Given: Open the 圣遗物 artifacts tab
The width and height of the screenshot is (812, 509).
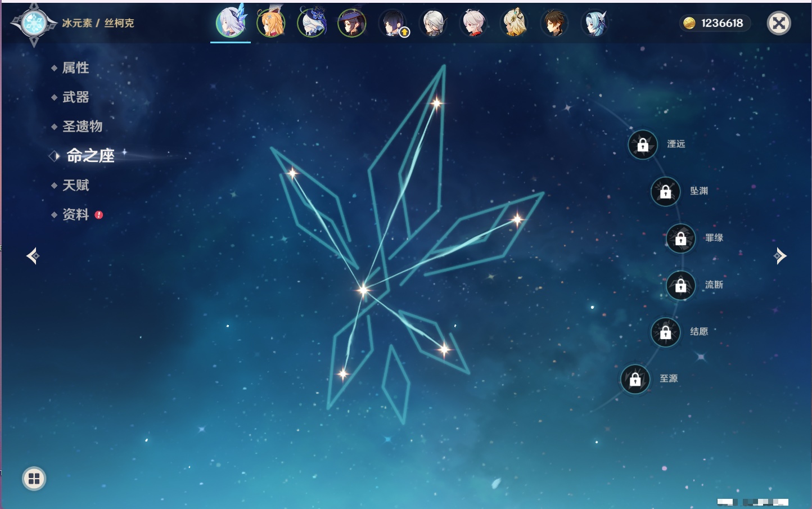Looking at the screenshot, I should [82, 127].
